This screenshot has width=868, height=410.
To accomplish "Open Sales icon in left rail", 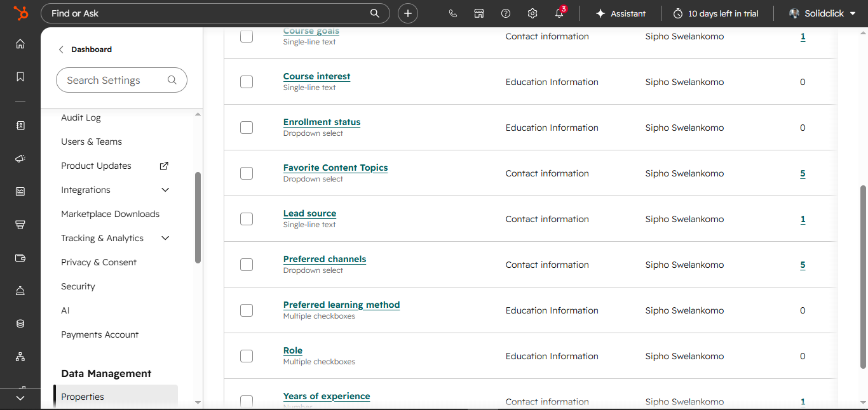I will pyautogui.click(x=20, y=225).
